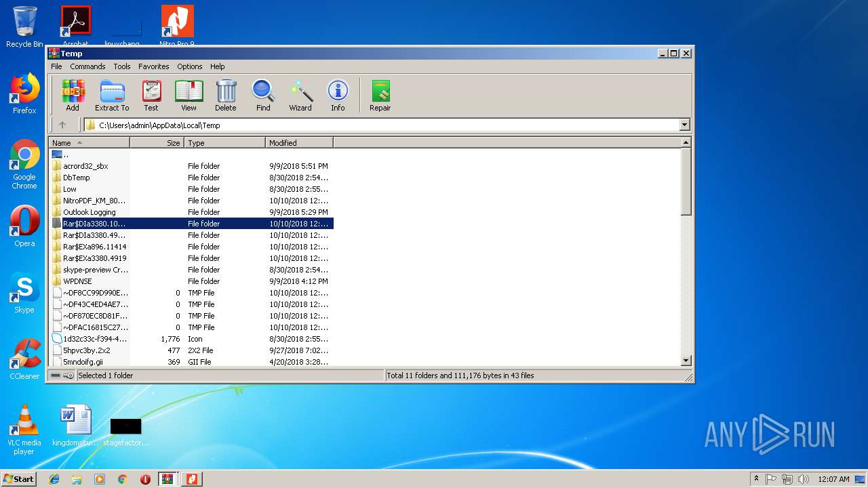Screen dimensions: 868x488
Task: Click the drive and key status bar icon
Action: click(62, 375)
